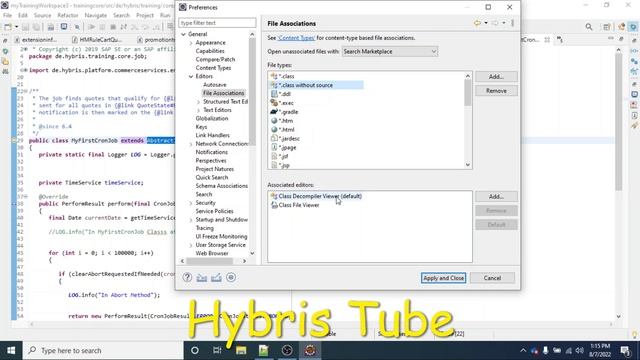Open File Explorer from taskbar
Screen dimensions: 640x360
241,350
